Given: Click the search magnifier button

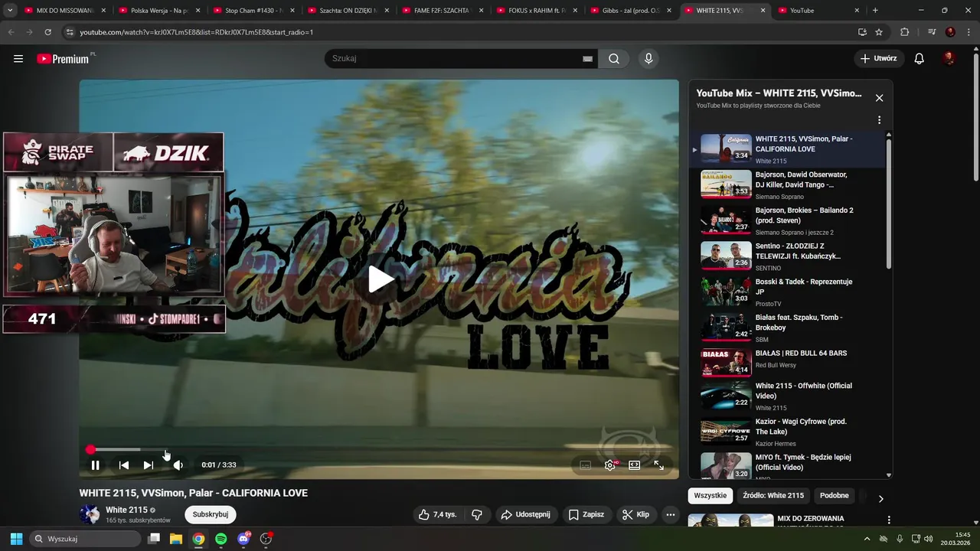Looking at the screenshot, I should pyautogui.click(x=614, y=59).
